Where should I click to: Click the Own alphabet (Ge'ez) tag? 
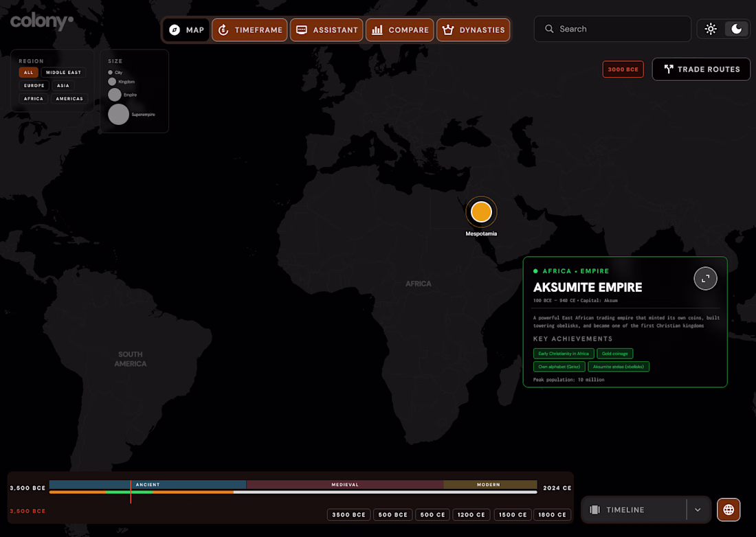coord(559,367)
